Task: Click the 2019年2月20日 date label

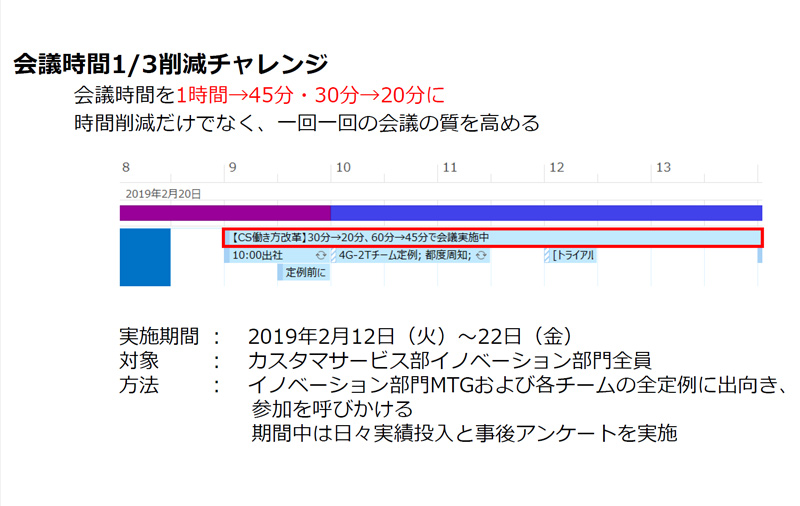Action: pyautogui.click(x=163, y=194)
